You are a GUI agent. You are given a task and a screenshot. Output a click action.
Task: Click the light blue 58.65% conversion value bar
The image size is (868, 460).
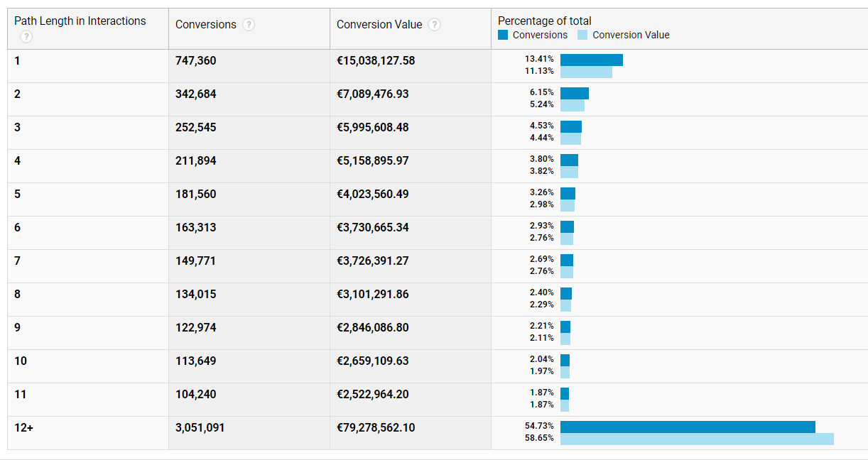point(696,439)
